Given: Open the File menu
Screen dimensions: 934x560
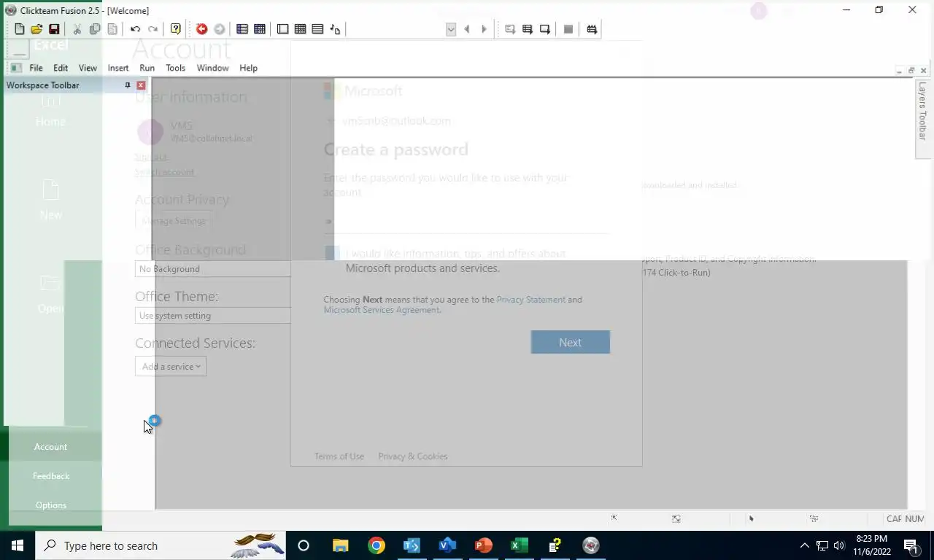Looking at the screenshot, I should pos(36,68).
